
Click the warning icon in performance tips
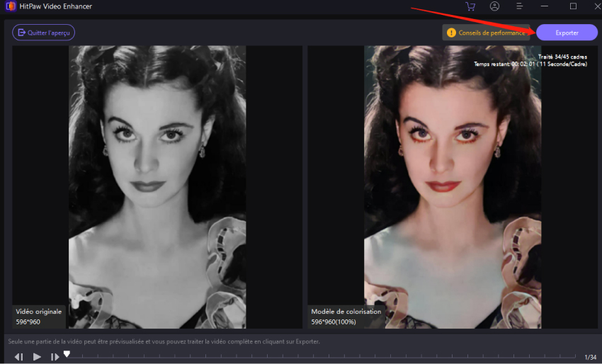452,33
